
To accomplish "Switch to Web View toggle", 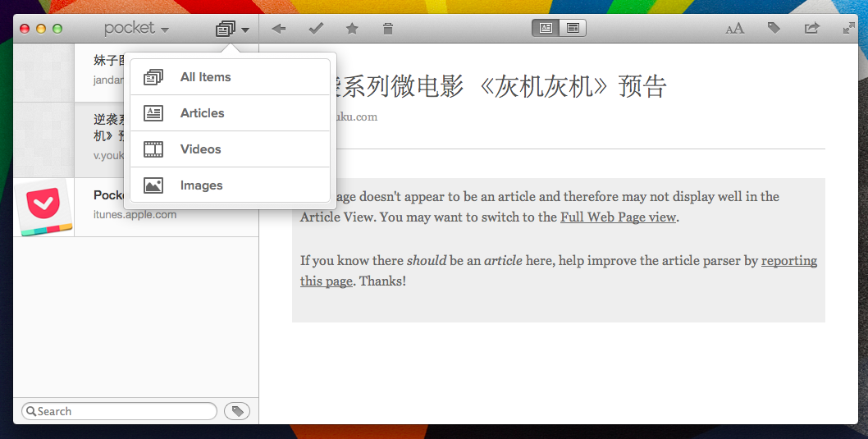I will click(x=573, y=29).
